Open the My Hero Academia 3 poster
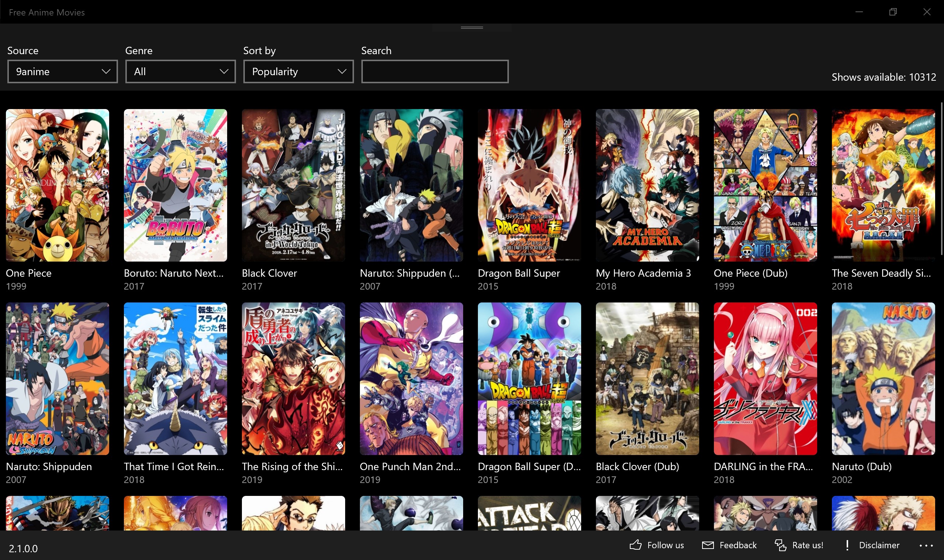The width and height of the screenshot is (944, 560). 647,185
